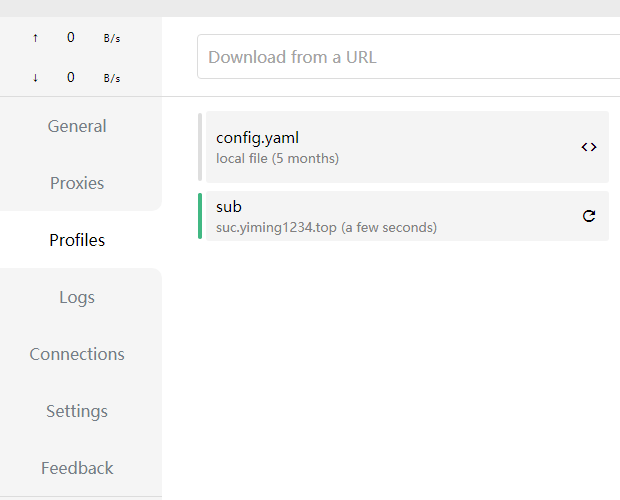Select the config.yaml profile name
The image size is (620, 500).
[257, 138]
